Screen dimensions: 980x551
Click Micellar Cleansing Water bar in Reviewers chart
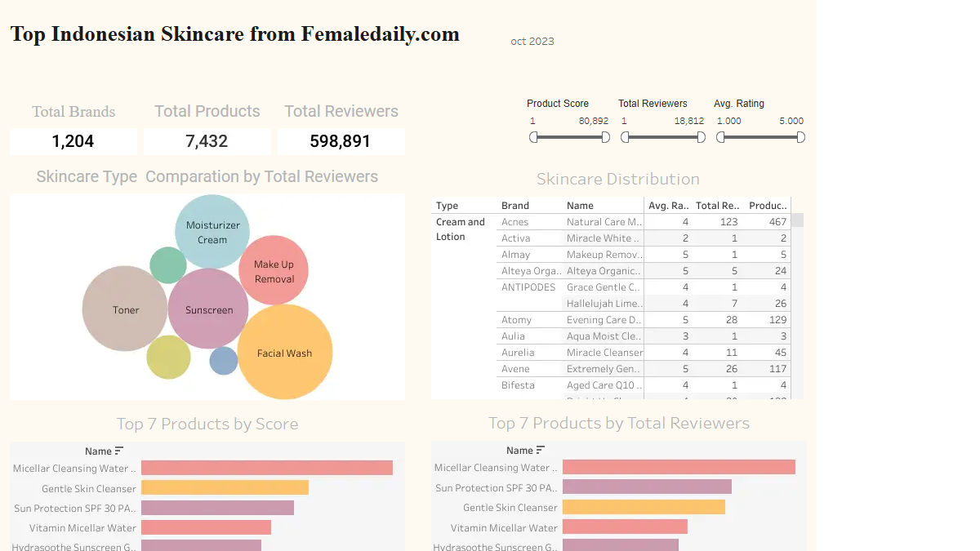click(679, 467)
